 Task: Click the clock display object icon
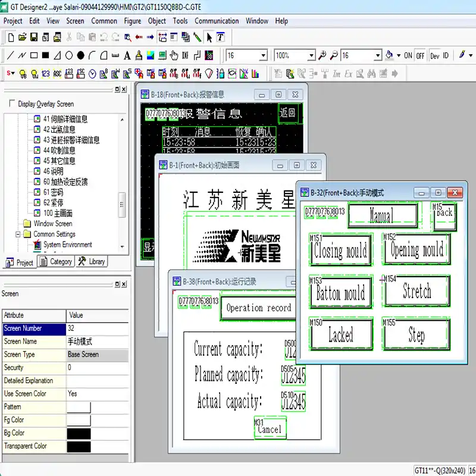tap(92, 74)
